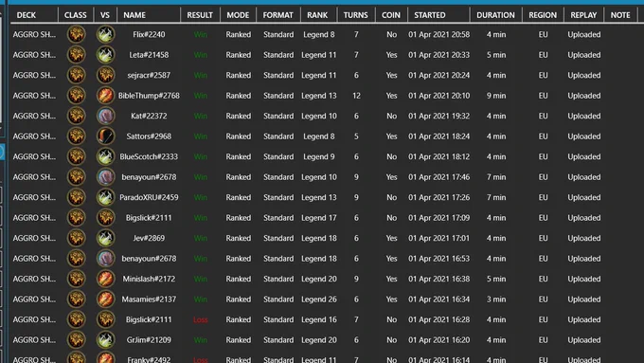
Task: Click player class icon in Masamies#2137 row
Action: pos(76,299)
